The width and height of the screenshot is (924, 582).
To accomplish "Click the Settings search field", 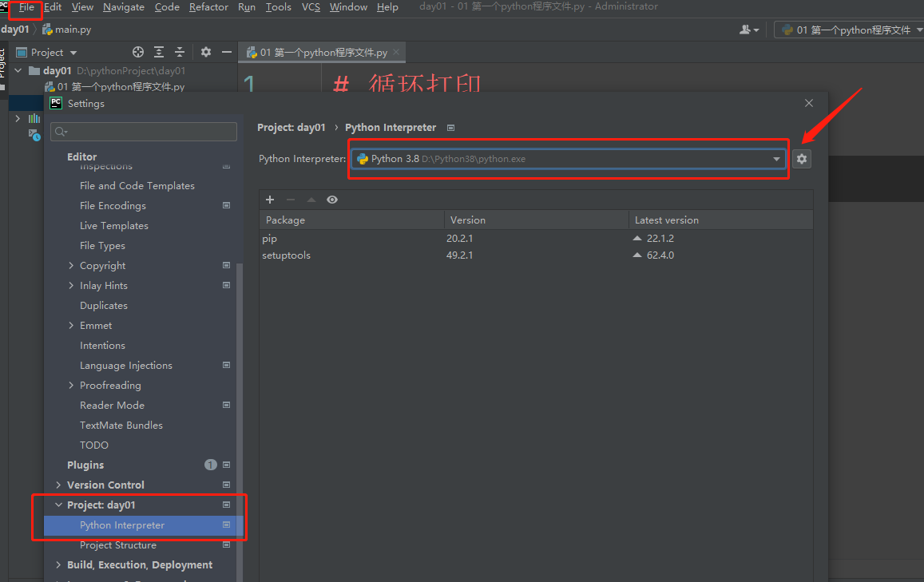I will coord(144,132).
